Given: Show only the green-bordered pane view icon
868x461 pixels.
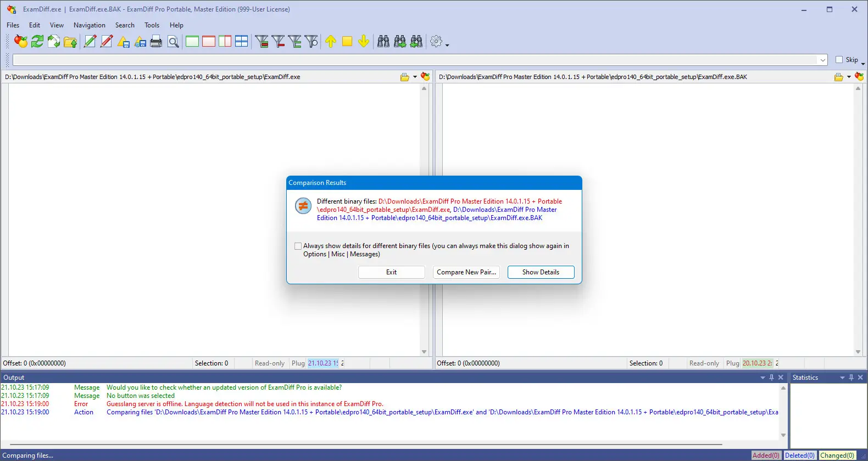Looking at the screenshot, I should coord(192,41).
